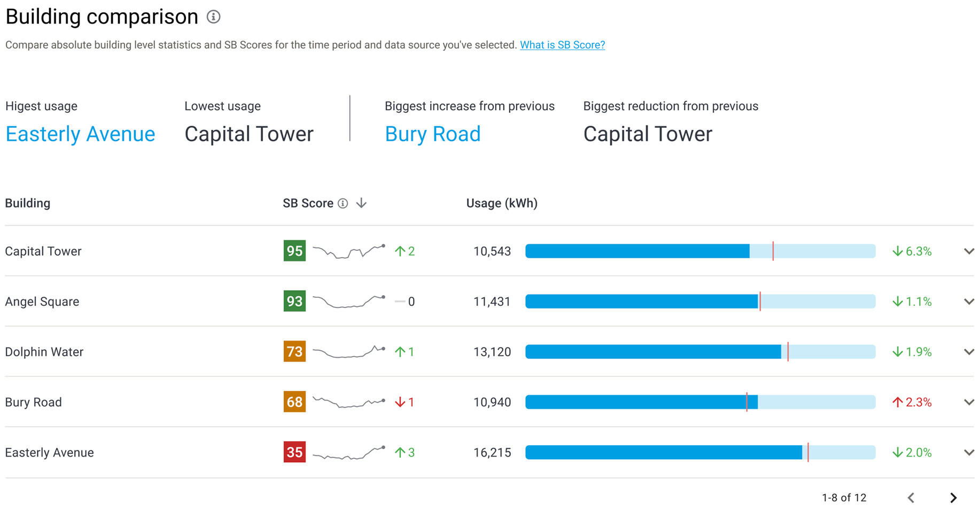Image resolution: width=980 pixels, height=517 pixels.
Task: Open the Easterly Avenue highest usage link
Action: click(80, 134)
